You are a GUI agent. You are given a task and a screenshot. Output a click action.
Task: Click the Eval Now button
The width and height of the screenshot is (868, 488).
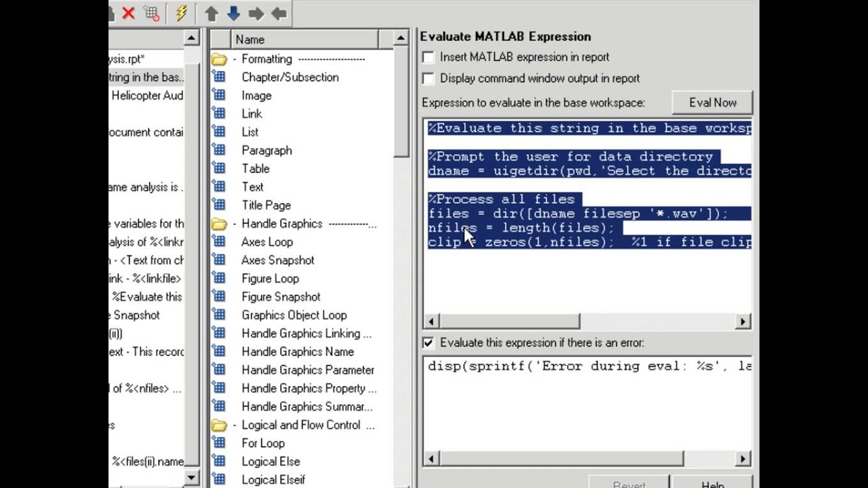tap(712, 102)
